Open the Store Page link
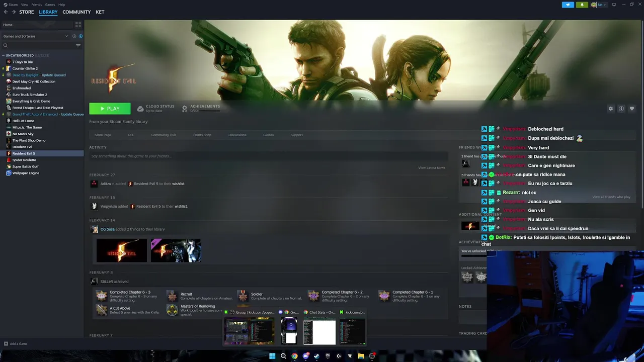Image resolution: width=644 pixels, height=362 pixels. (x=103, y=135)
